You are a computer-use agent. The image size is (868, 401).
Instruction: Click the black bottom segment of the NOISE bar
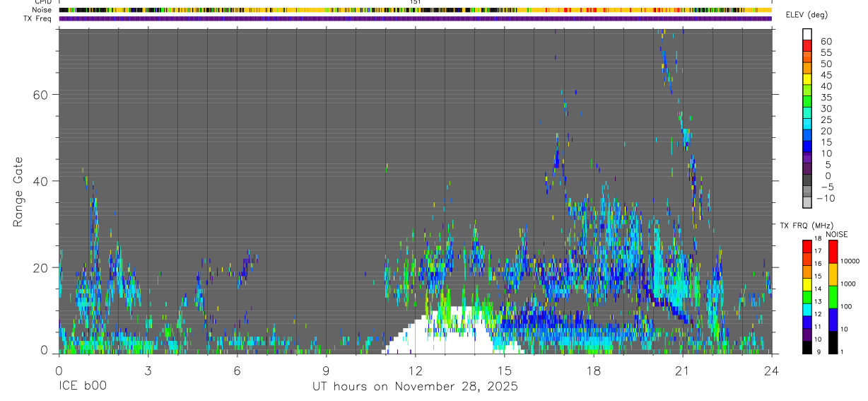pyautogui.click(x=833, y=342)
